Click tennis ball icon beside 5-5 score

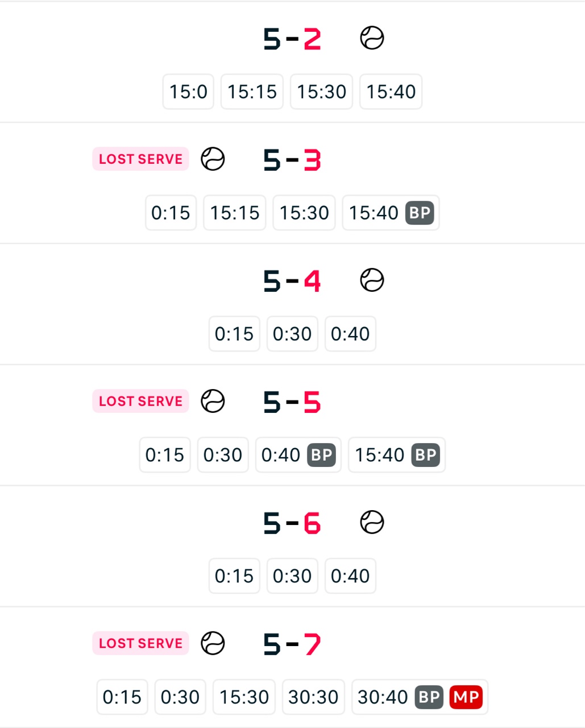coord(213,401)
